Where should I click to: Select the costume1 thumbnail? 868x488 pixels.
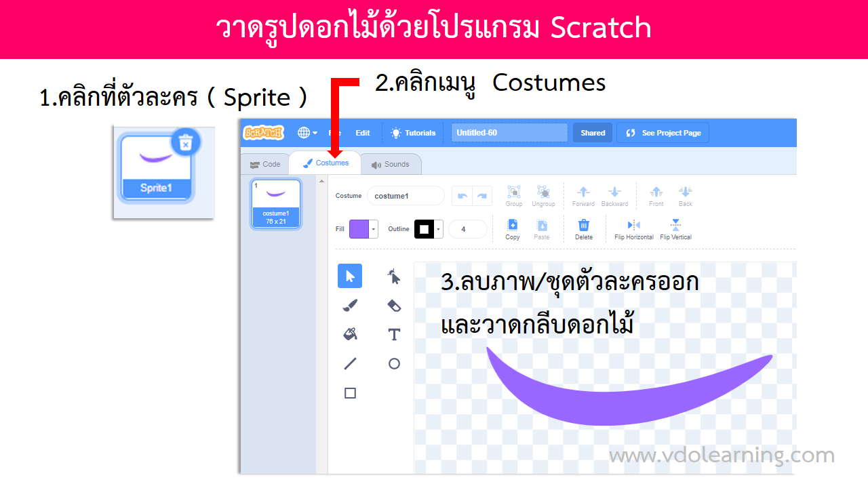click(x=276, y=203)
